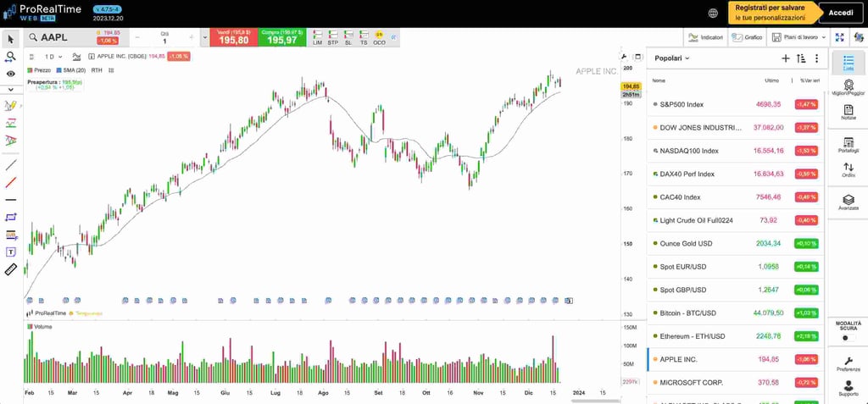
Task: Select the text annotation tool
Action: [11, 252]
